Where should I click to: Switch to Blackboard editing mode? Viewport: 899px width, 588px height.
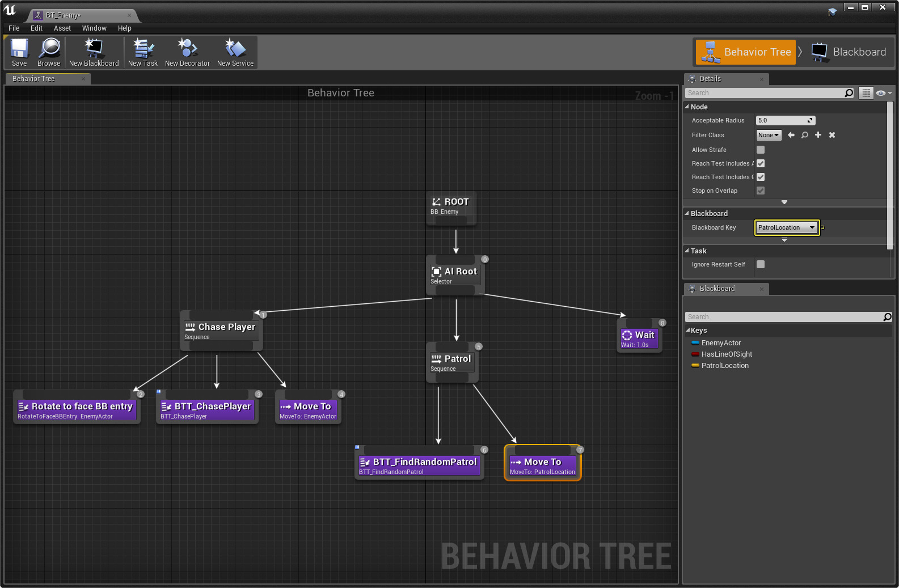click(x=849, y=52)
